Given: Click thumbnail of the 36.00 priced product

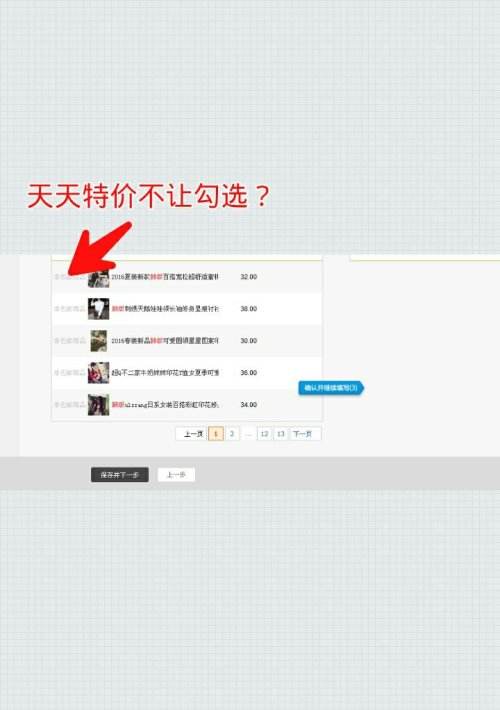Looking at the screenshot, I should [x=99, y=373].
